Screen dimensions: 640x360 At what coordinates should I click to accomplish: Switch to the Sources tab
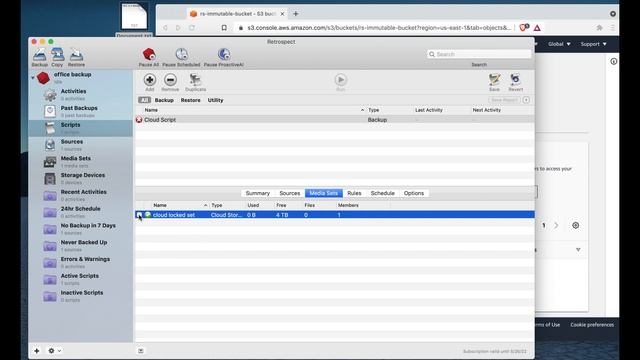tap(290, 193)
